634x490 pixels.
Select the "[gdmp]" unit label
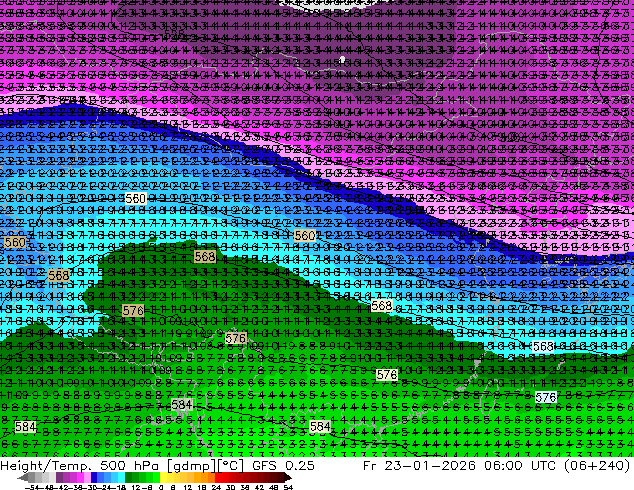pos(191,466)
